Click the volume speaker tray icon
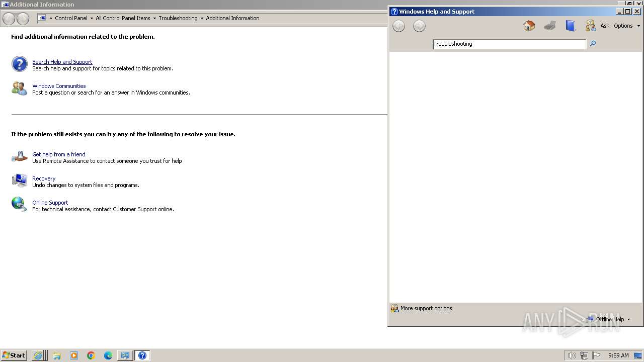Image resolution: width=644 pixels, height=362 pixels. coord(572,355)
